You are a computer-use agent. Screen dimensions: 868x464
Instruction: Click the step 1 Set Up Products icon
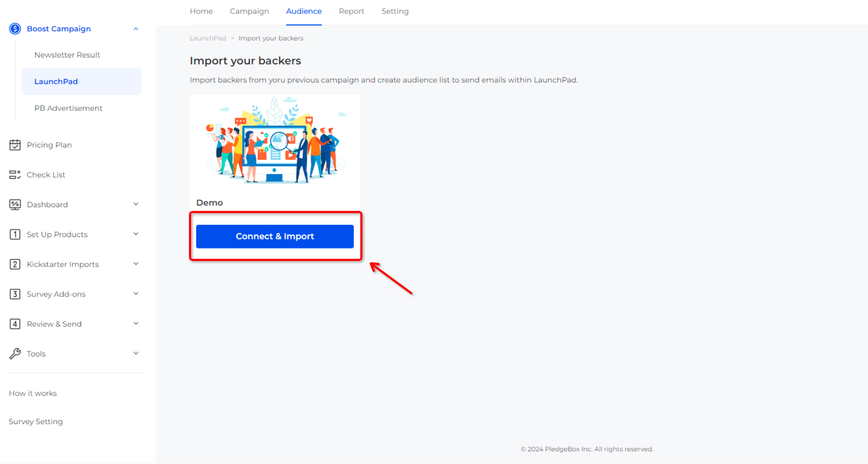click(15, 234)
